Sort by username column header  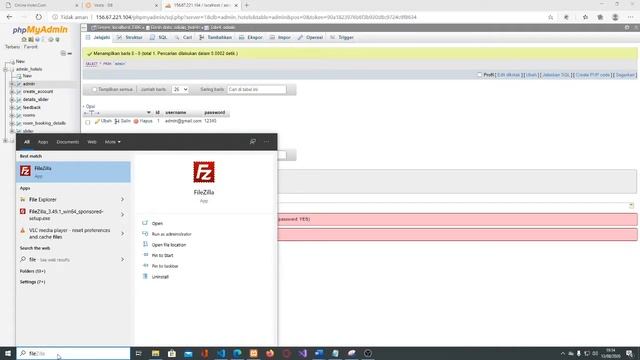point(176,112)
